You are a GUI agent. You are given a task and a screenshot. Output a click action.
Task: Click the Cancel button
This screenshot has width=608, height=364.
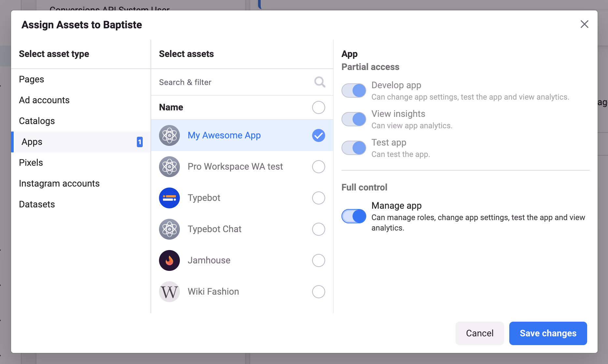479,333
